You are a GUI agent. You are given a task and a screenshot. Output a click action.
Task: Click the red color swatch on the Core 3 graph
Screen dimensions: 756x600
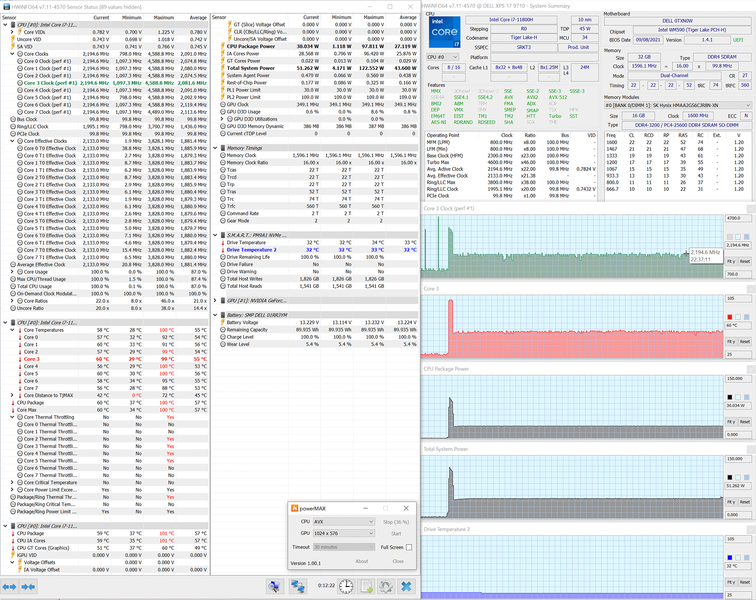click(x=729, y=317)
